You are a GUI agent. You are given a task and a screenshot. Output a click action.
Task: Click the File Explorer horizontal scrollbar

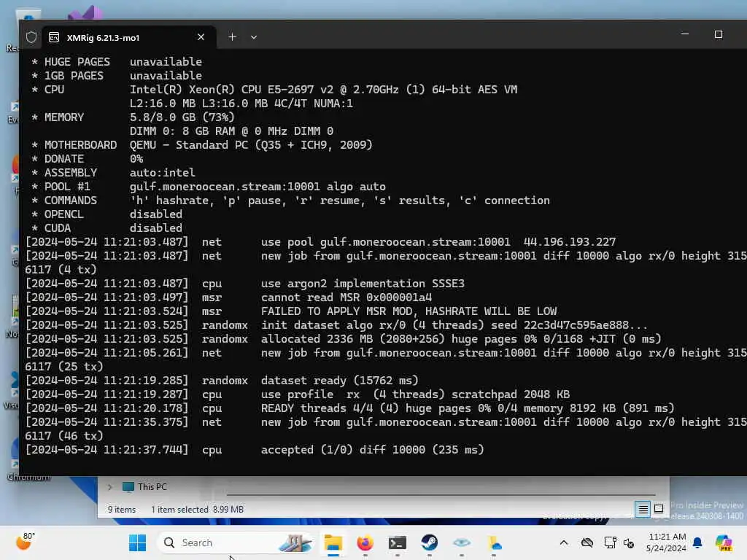[441, 495]
